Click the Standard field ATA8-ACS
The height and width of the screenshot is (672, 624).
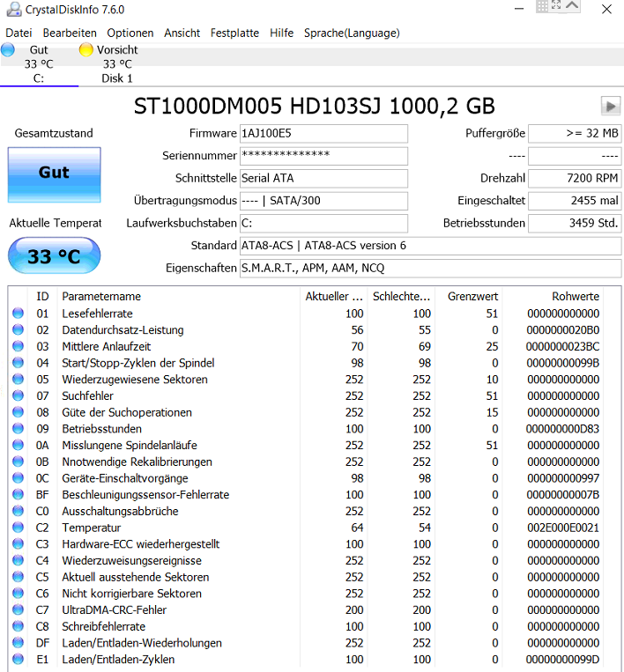pyautogui.click(x=430, y=246)
